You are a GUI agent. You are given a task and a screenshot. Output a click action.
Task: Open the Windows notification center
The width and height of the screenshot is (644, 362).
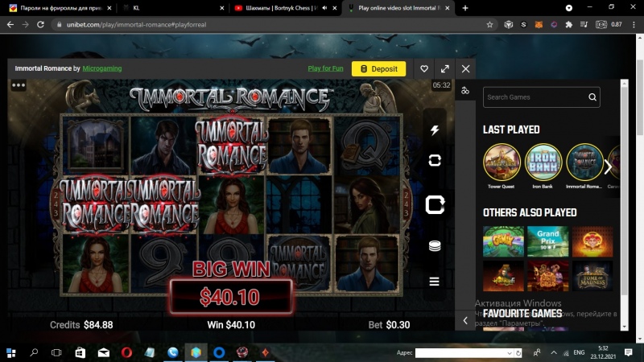pos(629,352)
